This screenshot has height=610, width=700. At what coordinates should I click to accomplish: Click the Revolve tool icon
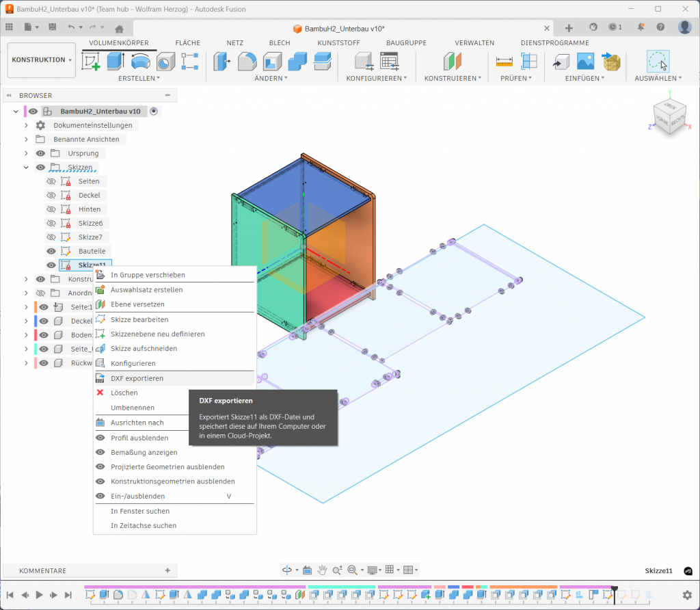pyautogui.click(x=140, y=62)
